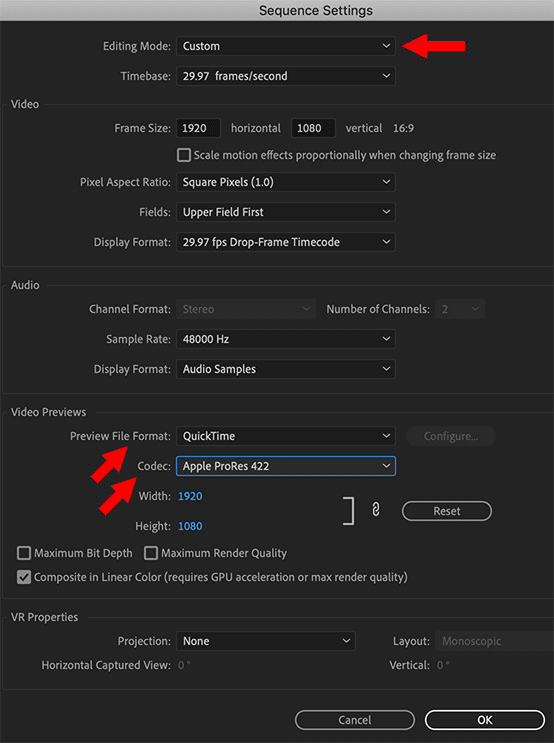Screen dimensions: 554x743
Task: Expand the Timebase dropdown
Action: (x=286, y=76)
